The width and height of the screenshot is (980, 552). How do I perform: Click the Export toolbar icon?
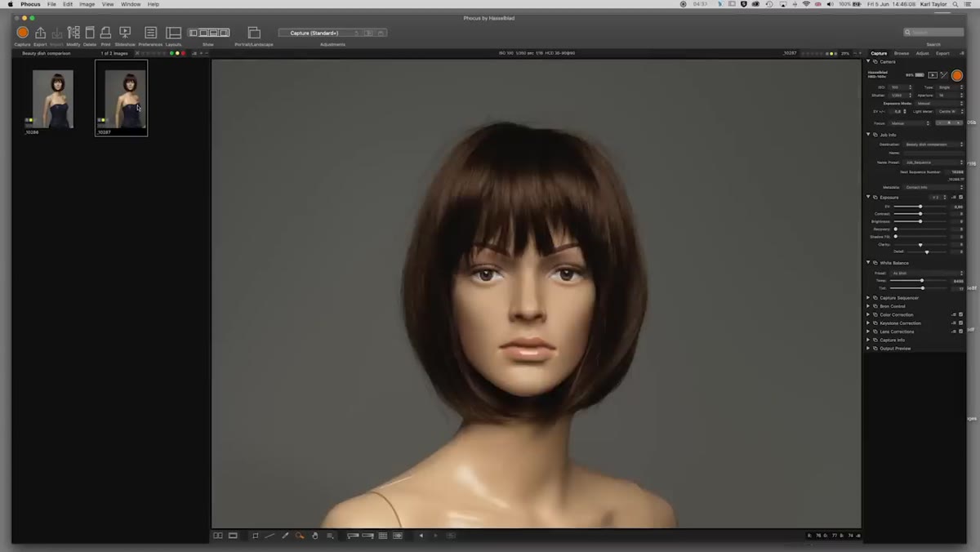[40, 33]
